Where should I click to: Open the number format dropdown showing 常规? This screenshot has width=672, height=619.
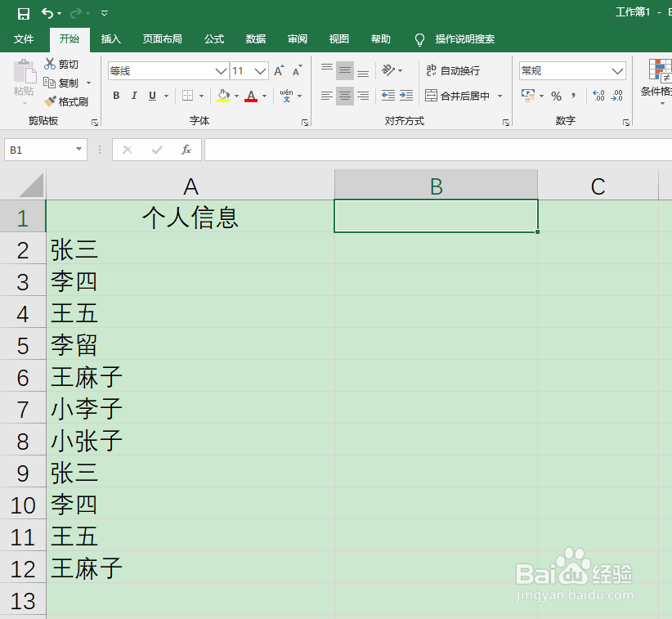[x=617, y=70]
